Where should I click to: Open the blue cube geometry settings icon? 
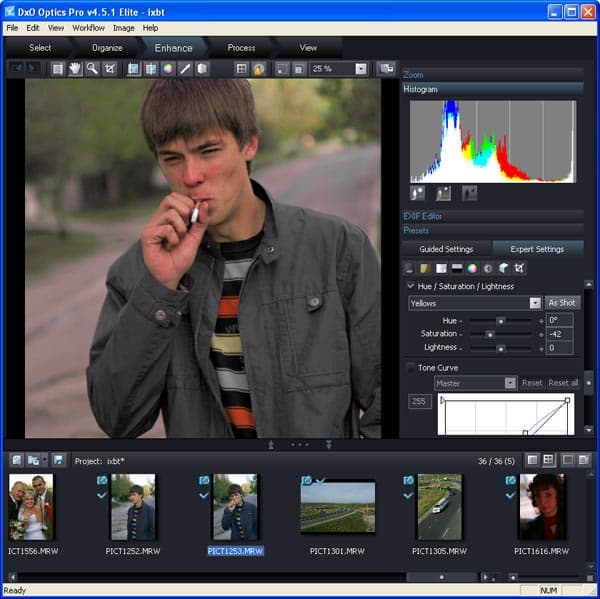pos(503,268)
